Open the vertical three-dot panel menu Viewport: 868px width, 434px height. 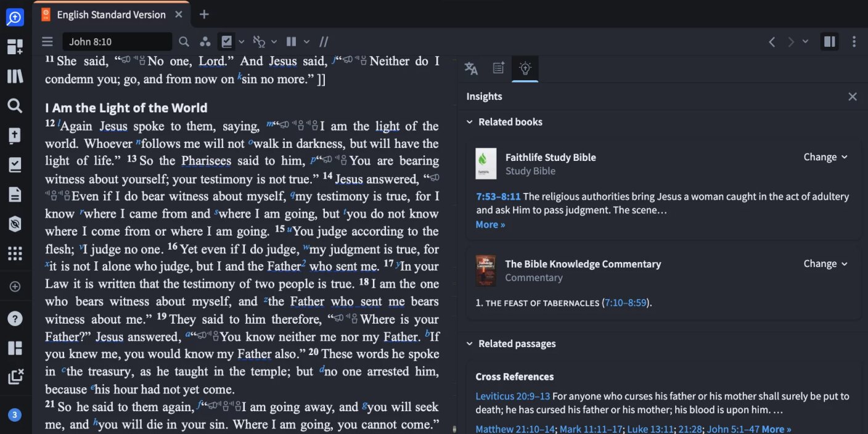(x=854, y=42)
